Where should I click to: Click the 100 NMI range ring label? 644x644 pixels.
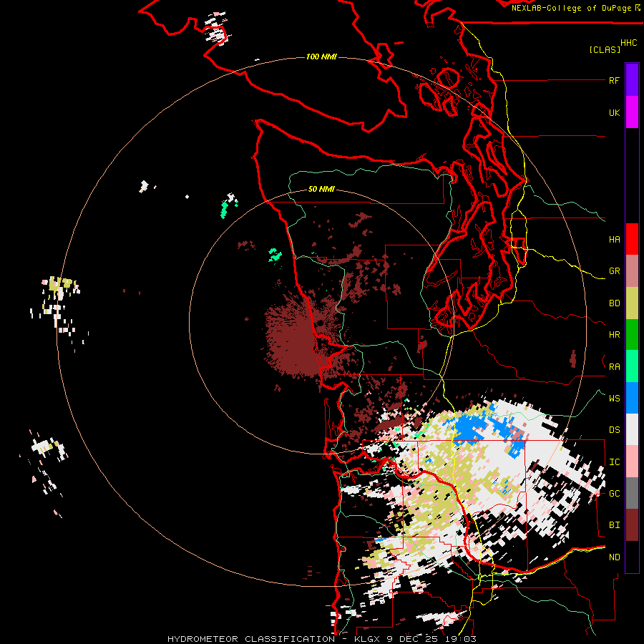321,57
